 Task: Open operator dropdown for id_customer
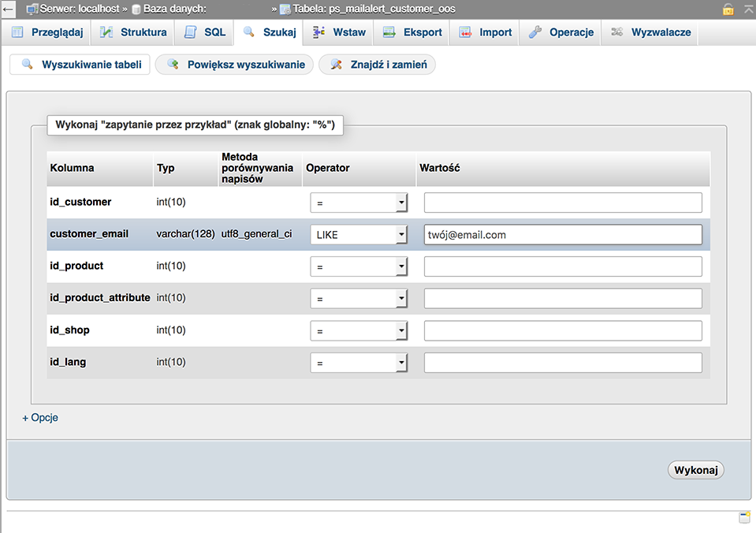[359, 203]
